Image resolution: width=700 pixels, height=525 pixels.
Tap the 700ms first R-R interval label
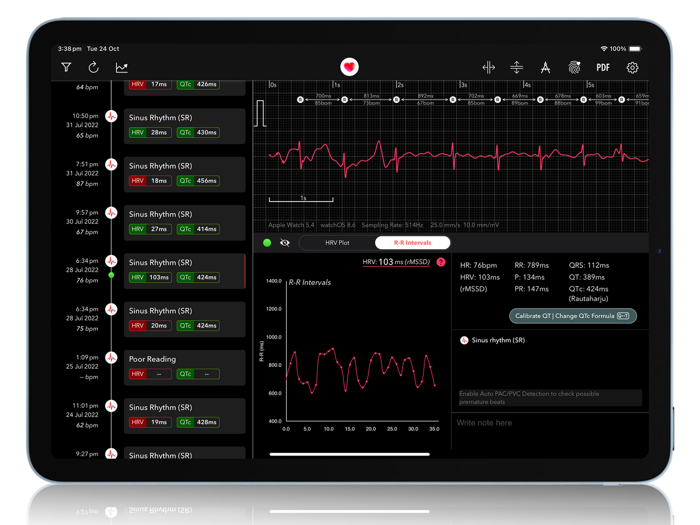323,96
